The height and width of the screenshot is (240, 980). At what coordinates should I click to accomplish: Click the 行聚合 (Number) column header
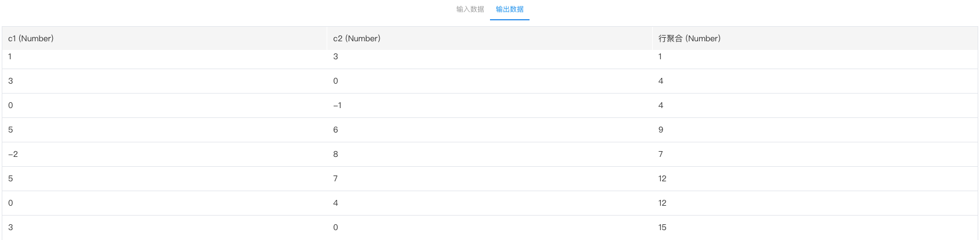[x=815, y=38]
